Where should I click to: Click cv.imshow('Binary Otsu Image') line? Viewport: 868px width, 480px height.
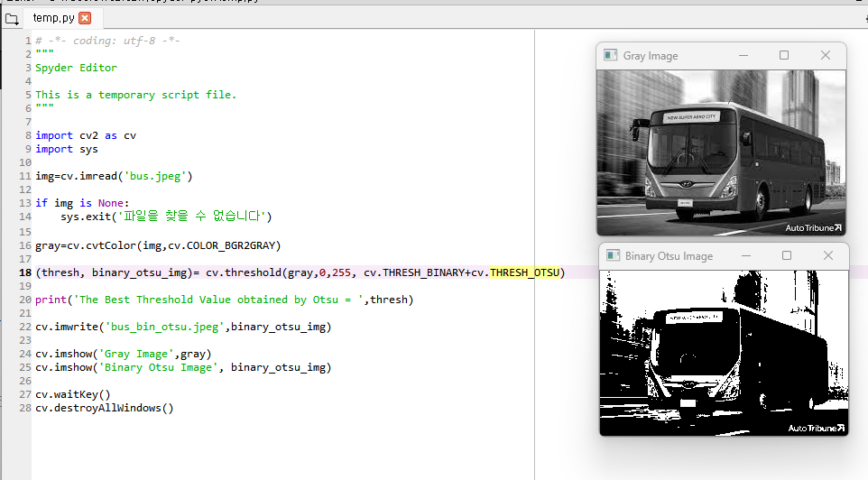(x=183, y=367)
